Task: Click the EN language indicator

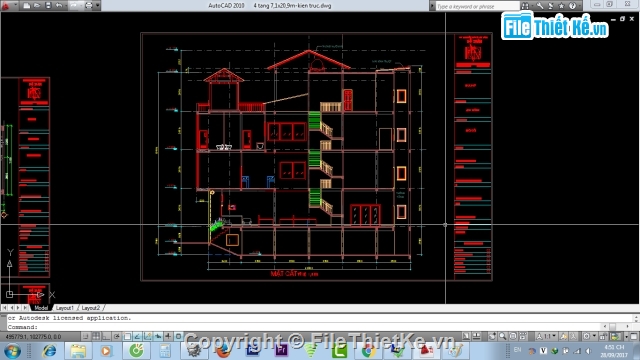Action: [x=518, y=350]
